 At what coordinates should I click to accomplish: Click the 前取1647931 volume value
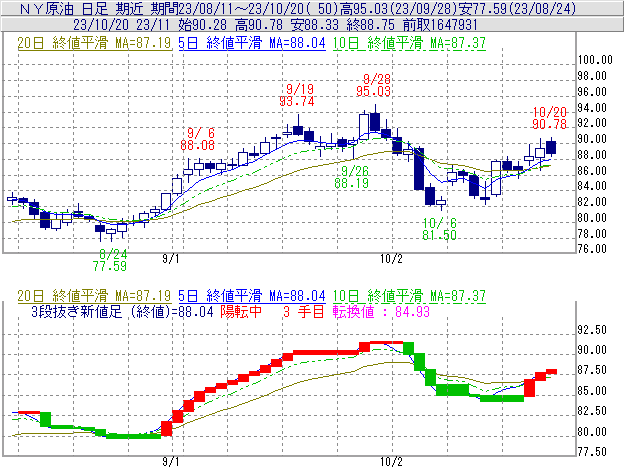click(440, 25)
